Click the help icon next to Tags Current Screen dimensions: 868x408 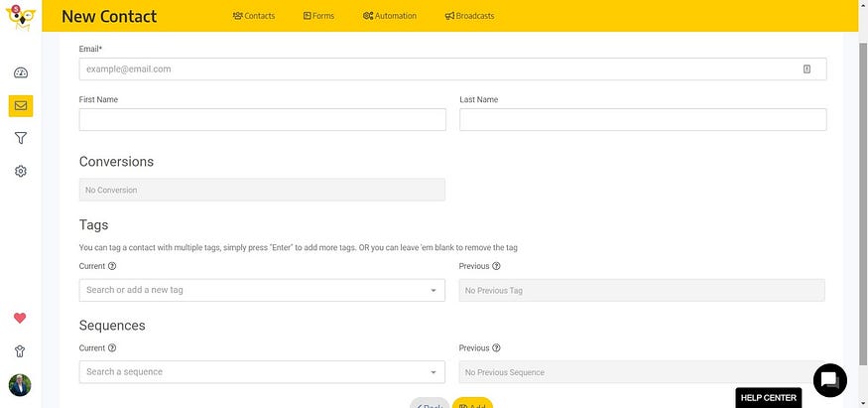pyautogui.click(x=112, y=266)
